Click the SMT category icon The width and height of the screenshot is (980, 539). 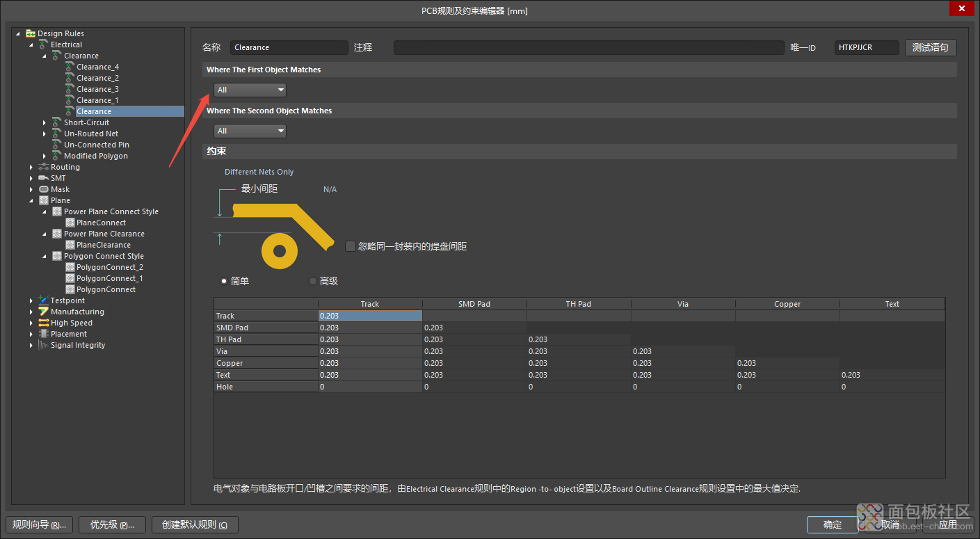pos(44,178)
